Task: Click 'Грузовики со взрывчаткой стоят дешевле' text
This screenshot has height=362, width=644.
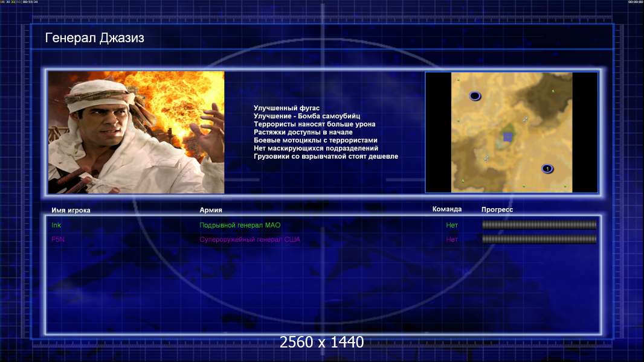Action: tap(326, 156)
